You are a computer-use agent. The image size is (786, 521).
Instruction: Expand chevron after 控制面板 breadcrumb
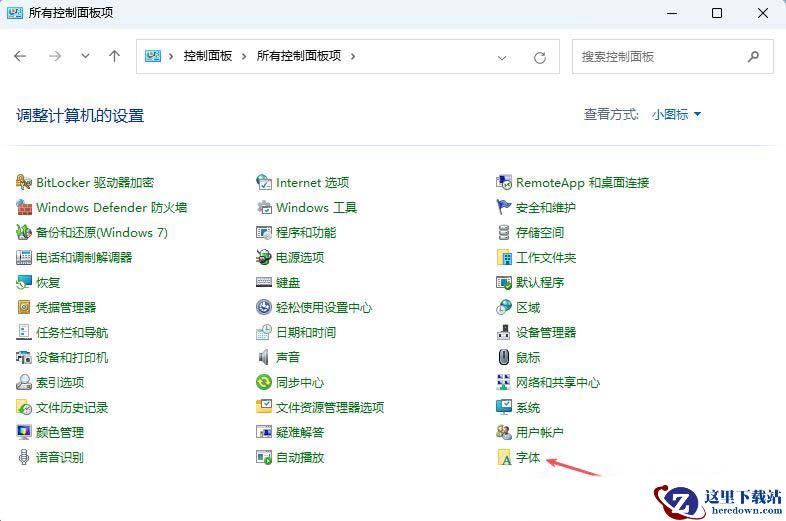[x=244, y=56]
